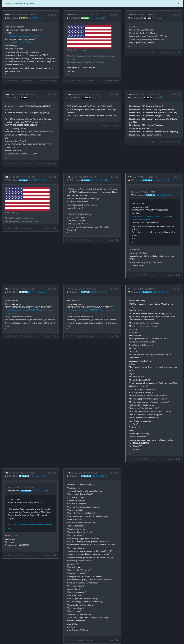Screen dimensions: 184x644
Task: Click download icon on post 142
Action: coord(114,473)
